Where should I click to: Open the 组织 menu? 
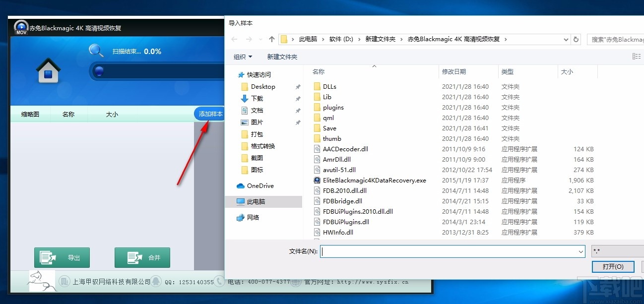[243, 57]
